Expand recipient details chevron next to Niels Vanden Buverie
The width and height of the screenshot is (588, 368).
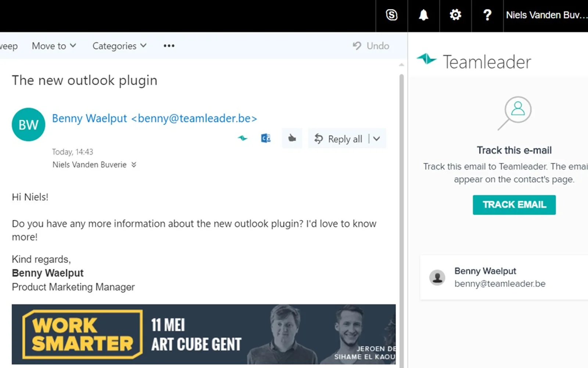tap(134, 164)
